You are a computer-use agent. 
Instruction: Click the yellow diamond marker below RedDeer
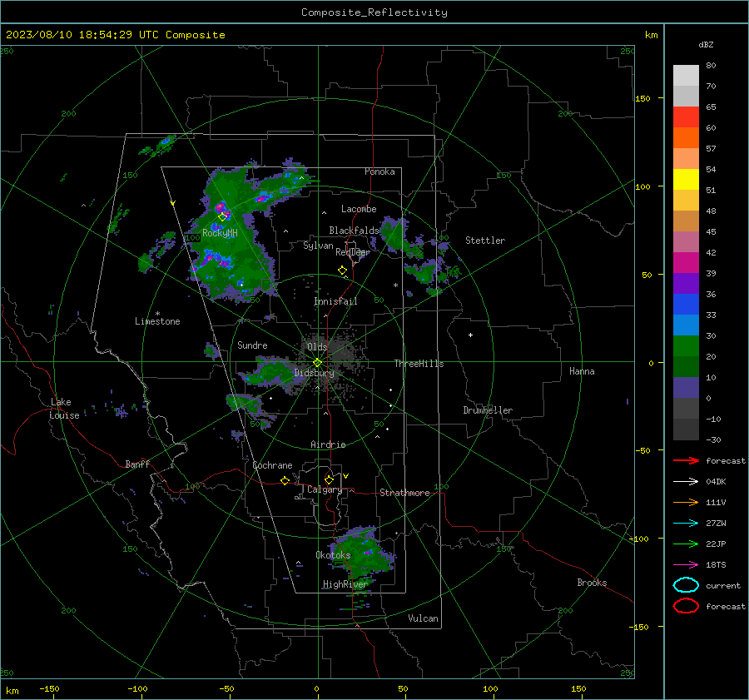pyautogui.click(x=342, y=271)
